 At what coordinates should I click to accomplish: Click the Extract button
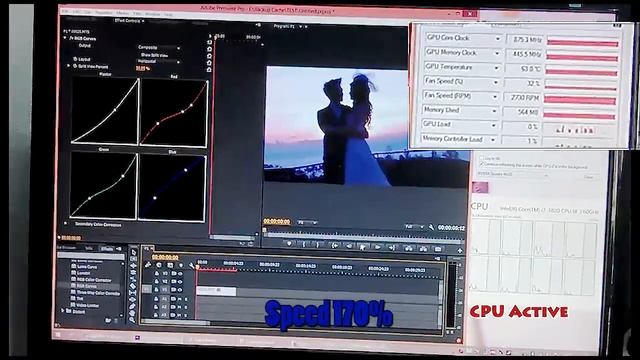click(x=423, y=248)
